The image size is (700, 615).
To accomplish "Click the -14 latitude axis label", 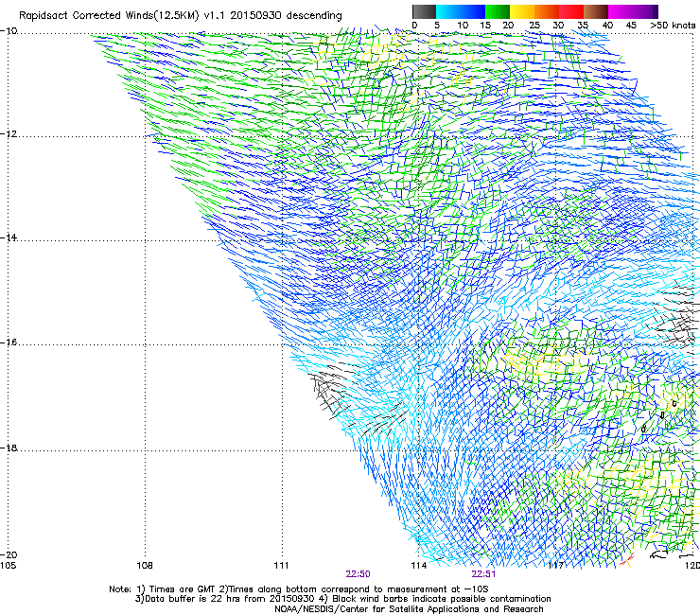I will (x=9, y=237).
